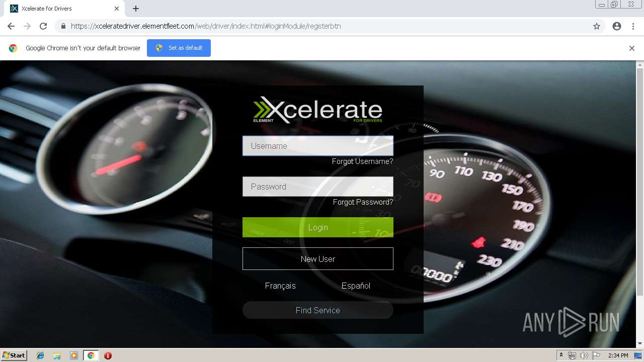Open the Chrome profile avatar menu
This screenshot has height=362, width=644.
pos(617,26)
